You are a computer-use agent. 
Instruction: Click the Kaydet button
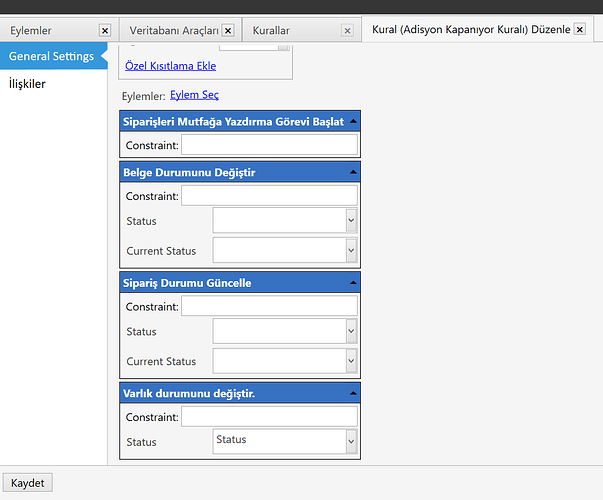pos(28,483)
